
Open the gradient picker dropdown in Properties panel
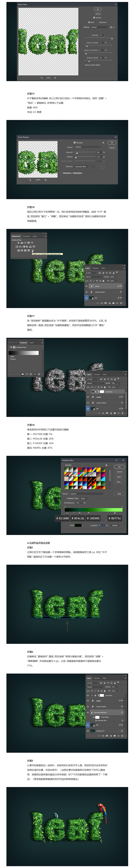pos(40,353)
